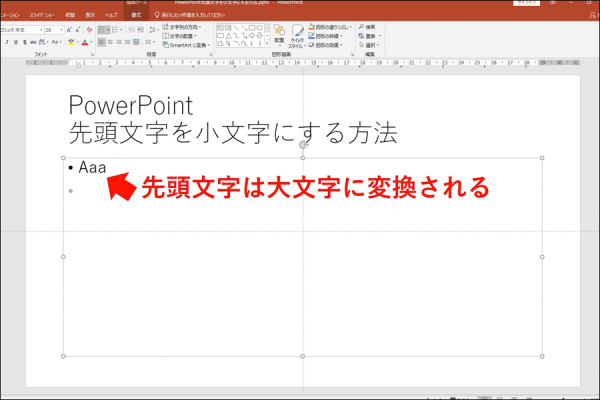Select the oval shape
This screenshot has height=400, width=600.
click(259, 28)
